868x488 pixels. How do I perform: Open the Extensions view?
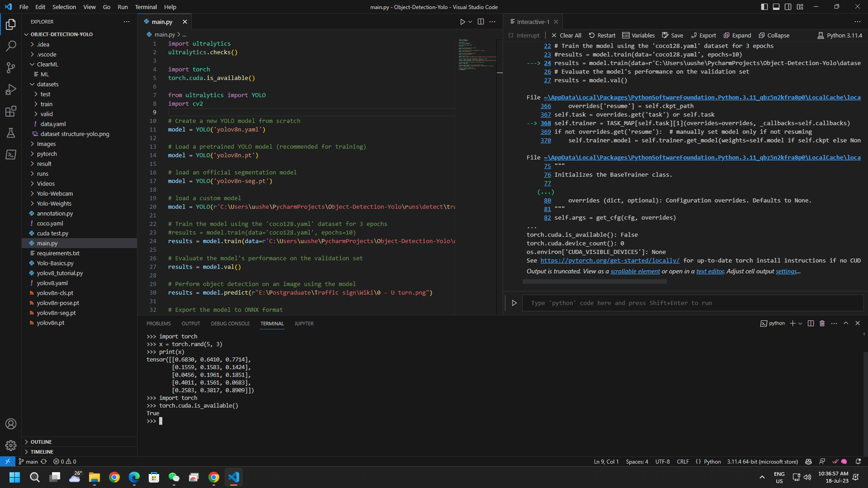tap(11, 111)
